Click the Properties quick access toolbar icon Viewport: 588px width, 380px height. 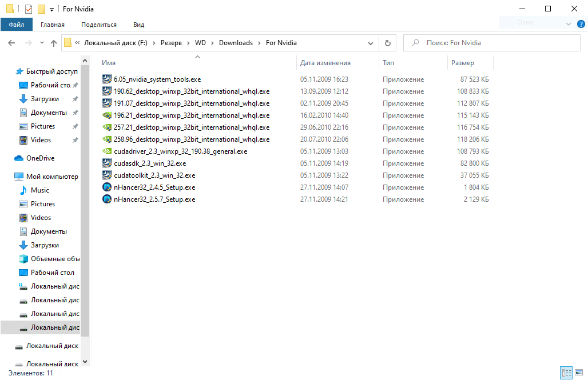[x=29, y=9]
